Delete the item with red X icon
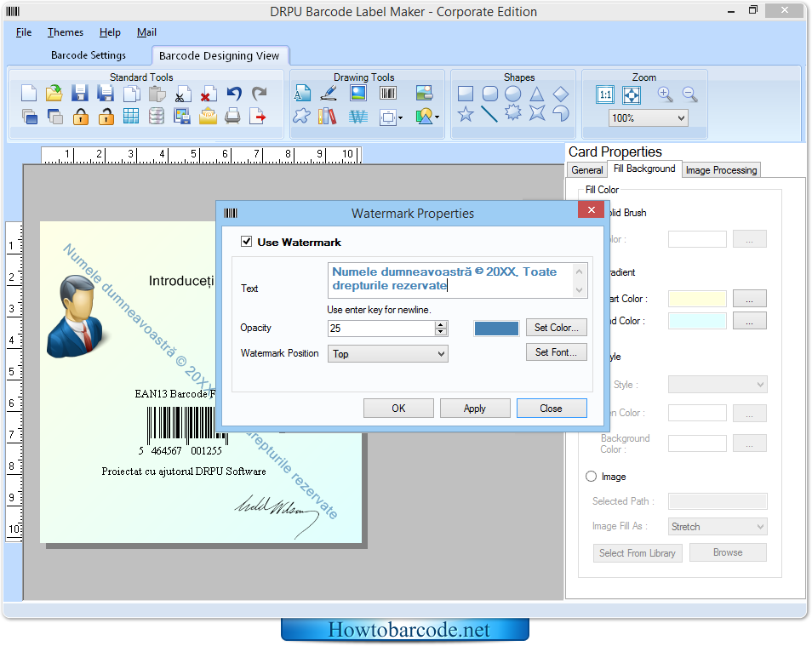Viewport: 812px width, 646px height. [x=208, y=94]
